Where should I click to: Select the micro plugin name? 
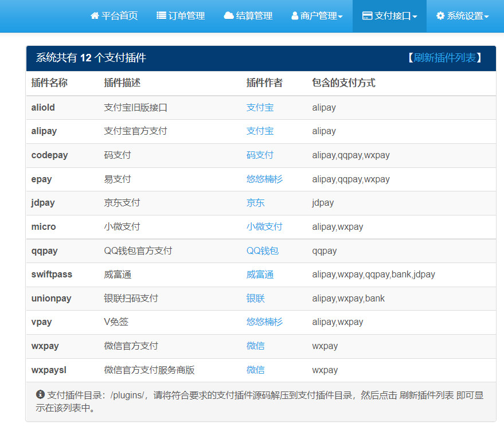pos(44,227)
